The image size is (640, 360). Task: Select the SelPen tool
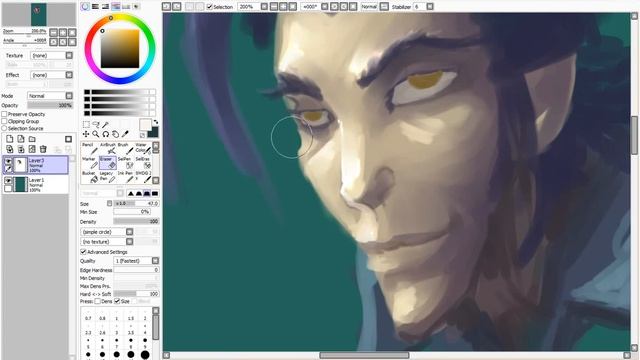[x=125, y=163]
